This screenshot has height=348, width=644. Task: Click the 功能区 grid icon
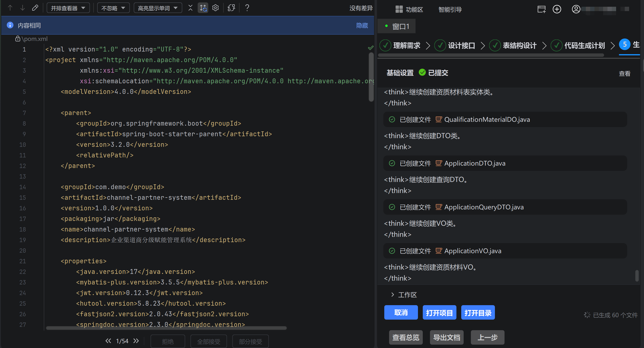tap(399, 9)
